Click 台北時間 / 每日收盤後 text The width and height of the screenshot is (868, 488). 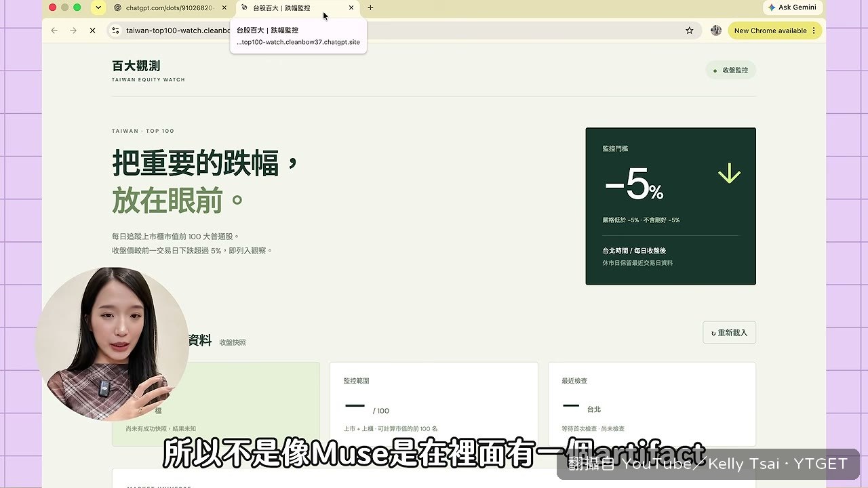[x=634, y=251]
